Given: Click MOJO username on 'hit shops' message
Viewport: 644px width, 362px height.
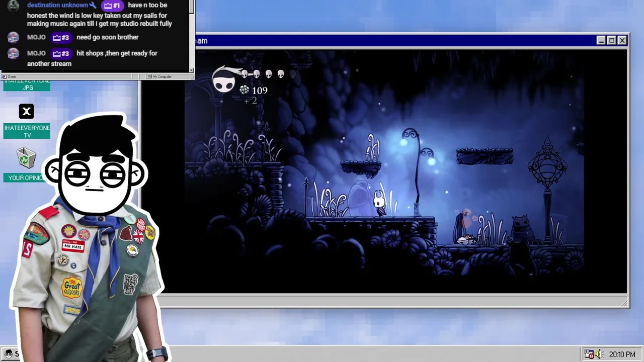Looking at the screenshot, I should click(x=36, y=53).
